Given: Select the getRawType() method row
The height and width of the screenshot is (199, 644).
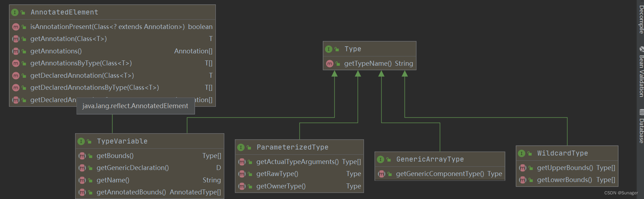Looking at the screenshot, I should coord(277,174).
